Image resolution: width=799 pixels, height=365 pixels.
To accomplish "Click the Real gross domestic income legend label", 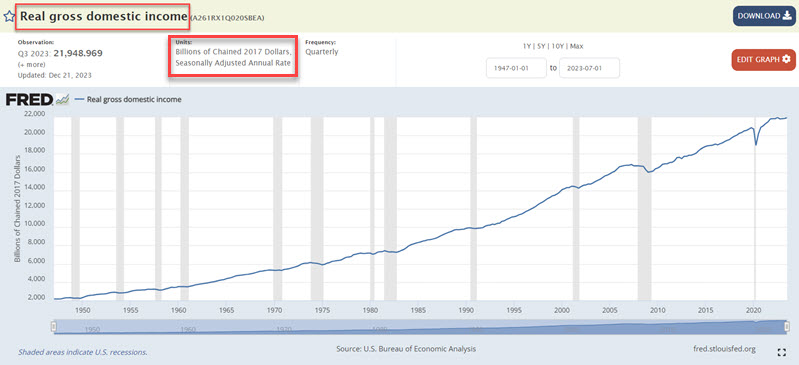I will 134,99.
